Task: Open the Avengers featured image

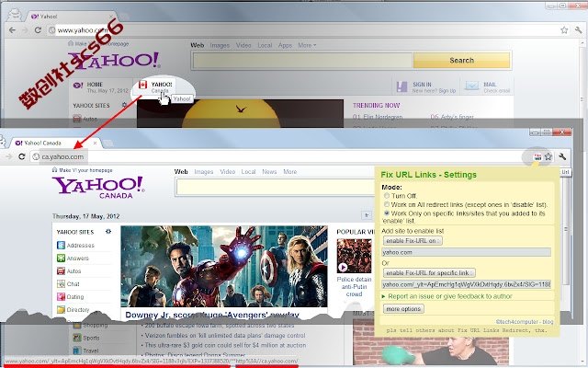Action: 224,266
